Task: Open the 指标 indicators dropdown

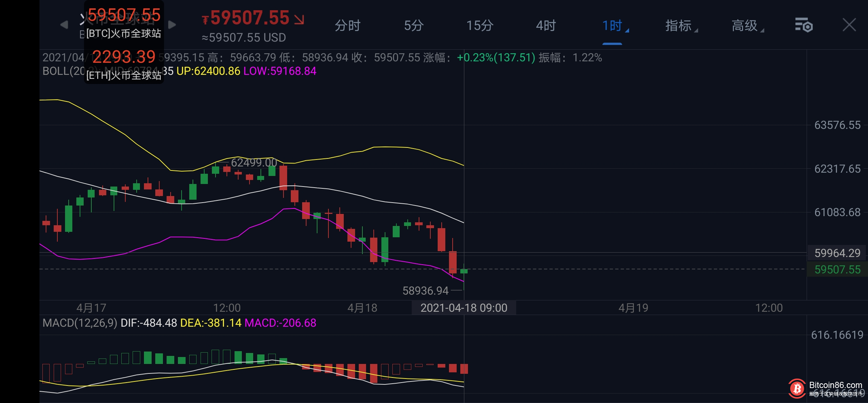Action: click(x=680, y=26)
